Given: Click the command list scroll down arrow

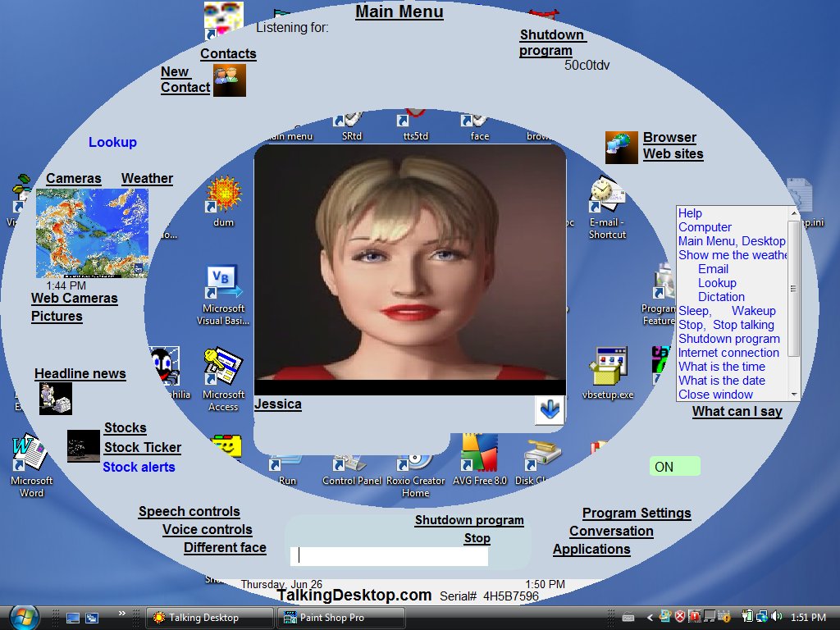Looking at the screenshot, I should point(794,395).
